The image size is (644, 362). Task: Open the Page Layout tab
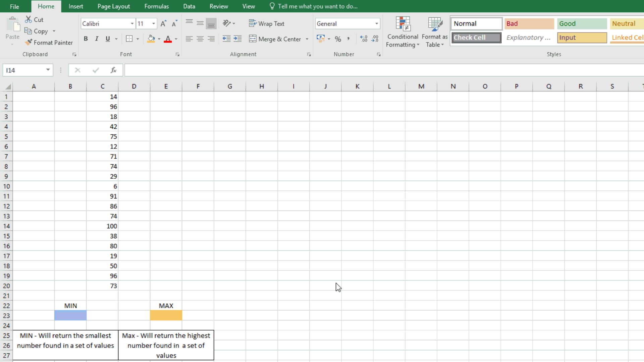pos(113,6)
